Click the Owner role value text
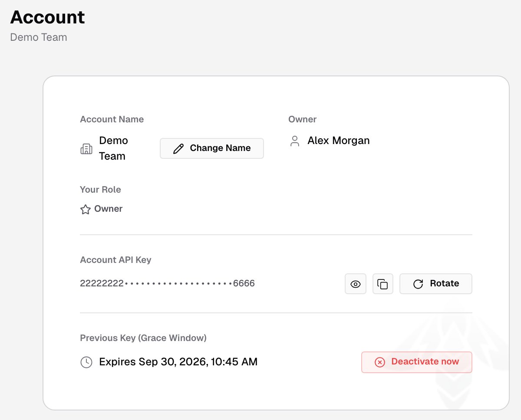The height and width of the screenshot is (420, 521). pyautogui.click(x=109, y=209)
